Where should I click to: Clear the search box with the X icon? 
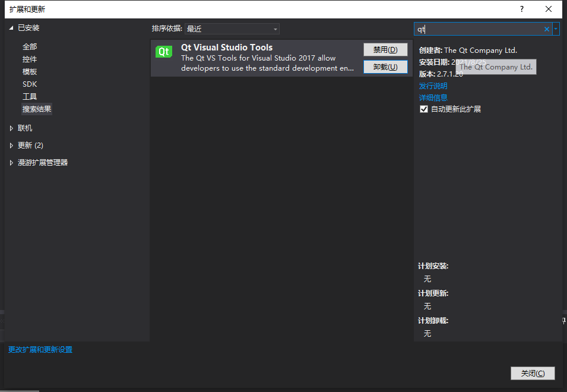(546, 29)
